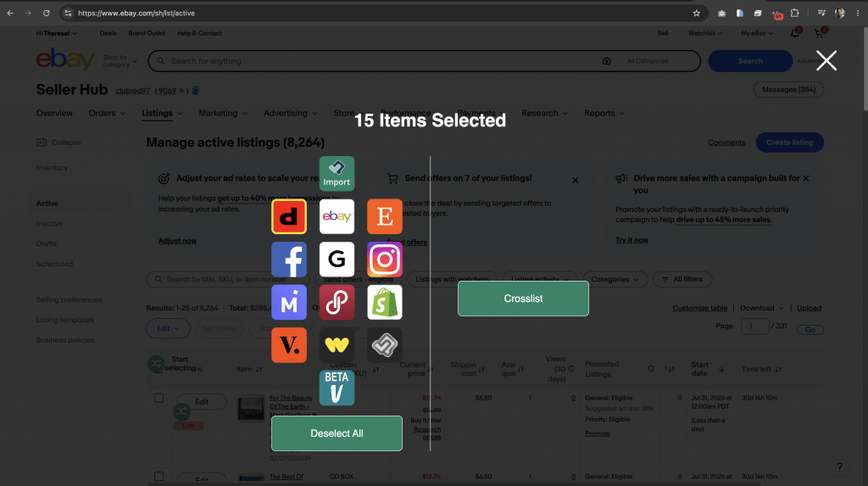This screenshot has width=868, height=486.
Task: Expand the Categories filter dropdown
Action: (615, 279)
